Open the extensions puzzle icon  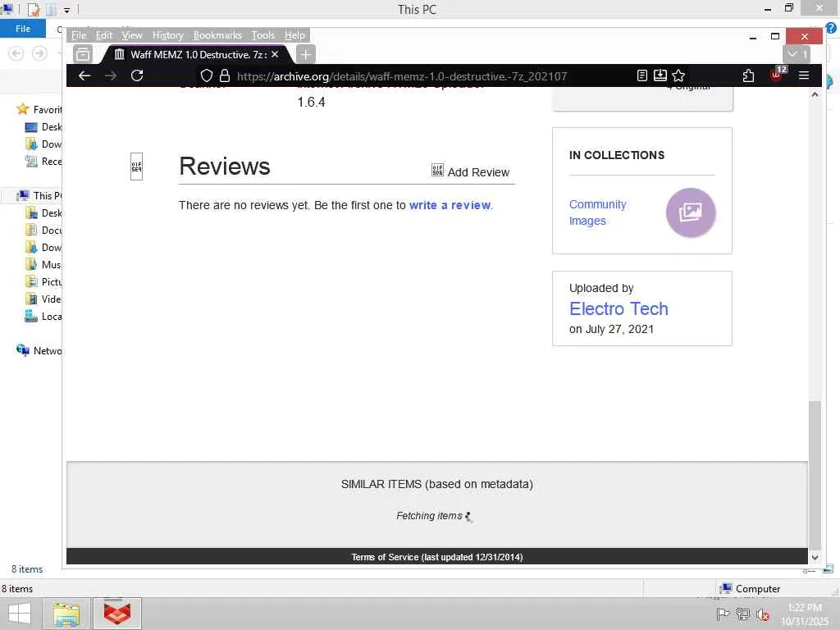coord(748,75)
